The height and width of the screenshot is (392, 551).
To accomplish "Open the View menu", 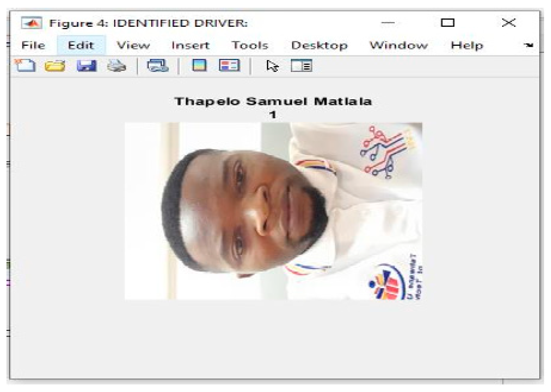I will point(133,45).
